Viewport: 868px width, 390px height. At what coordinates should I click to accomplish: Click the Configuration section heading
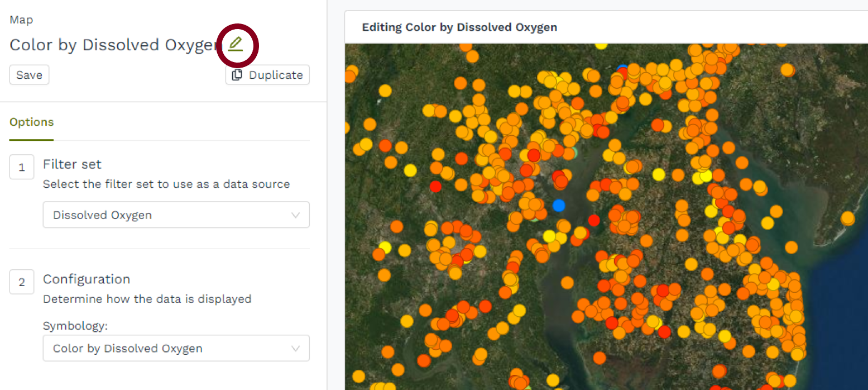click(87, 279)
